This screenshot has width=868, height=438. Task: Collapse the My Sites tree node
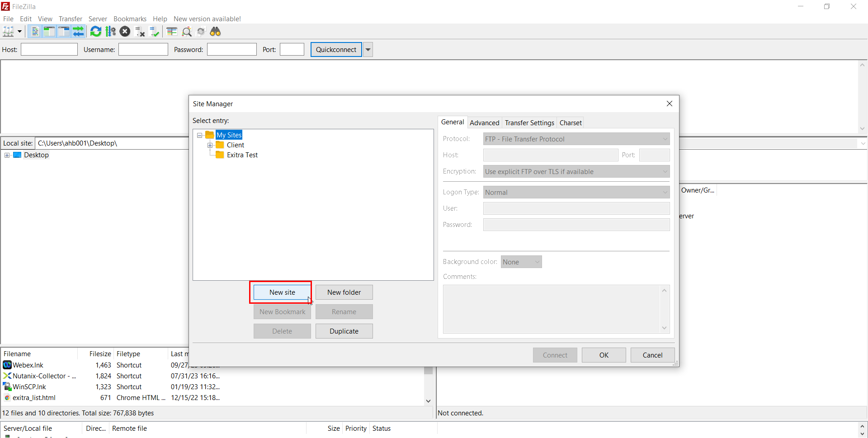coord(199,135)
